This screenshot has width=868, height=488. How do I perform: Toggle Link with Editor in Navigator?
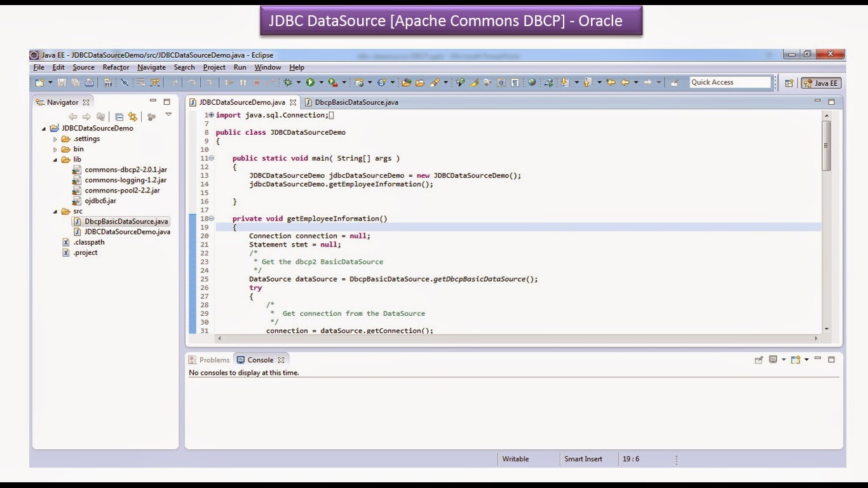[132, 116]
